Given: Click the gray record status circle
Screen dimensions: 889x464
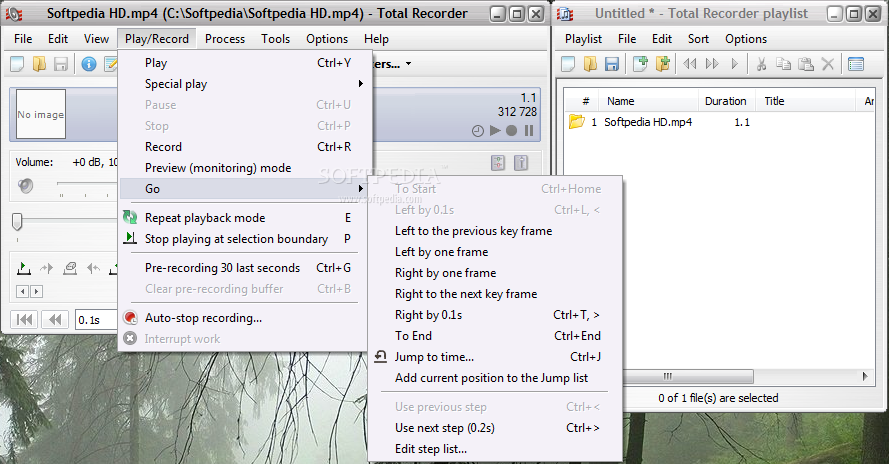Looking at the screenshot, I should pyautogui.click(x=511, y=130).
